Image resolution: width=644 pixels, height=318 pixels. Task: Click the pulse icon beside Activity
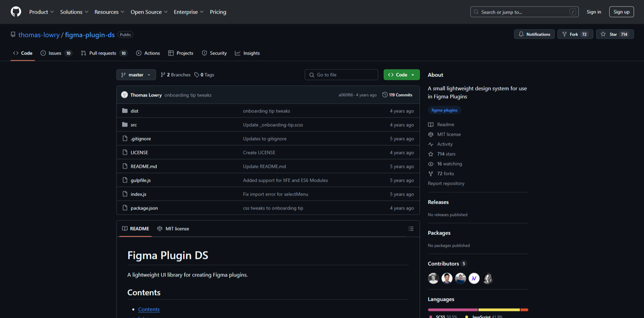pos(431,144)
